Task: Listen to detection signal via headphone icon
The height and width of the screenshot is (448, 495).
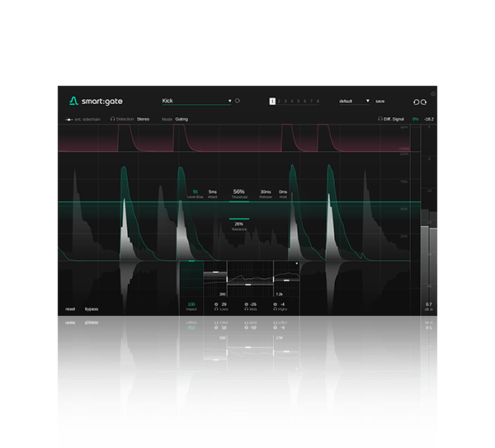Action: (112, 119)
